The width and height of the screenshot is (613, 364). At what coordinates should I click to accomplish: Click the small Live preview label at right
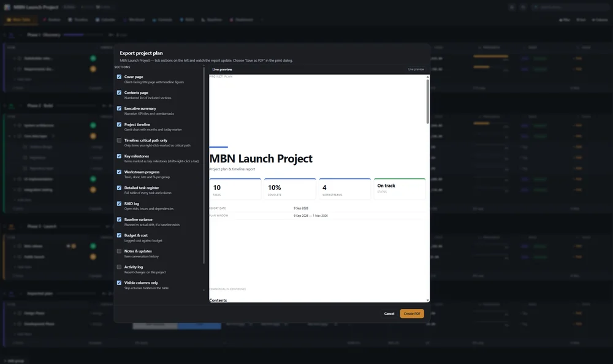pyautogui.click(x=416, y=69)
